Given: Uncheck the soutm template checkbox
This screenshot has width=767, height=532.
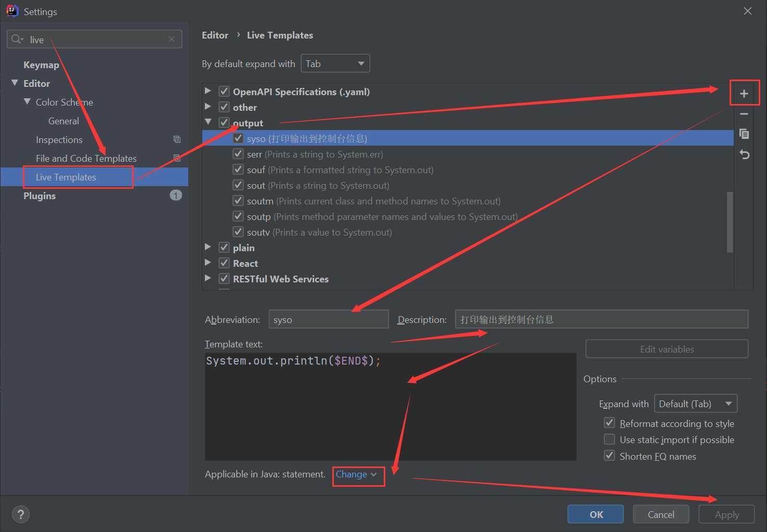Looking at the screenshot, I should [x=238, y=200].
